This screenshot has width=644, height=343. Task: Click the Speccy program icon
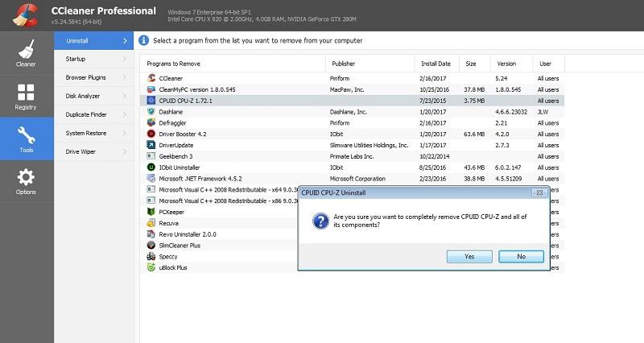[151, 256]
